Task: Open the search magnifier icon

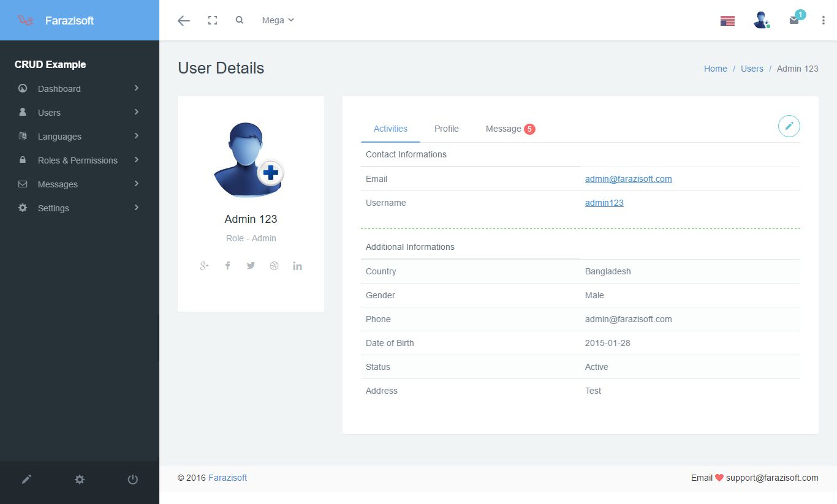Action: click(240, 20)
